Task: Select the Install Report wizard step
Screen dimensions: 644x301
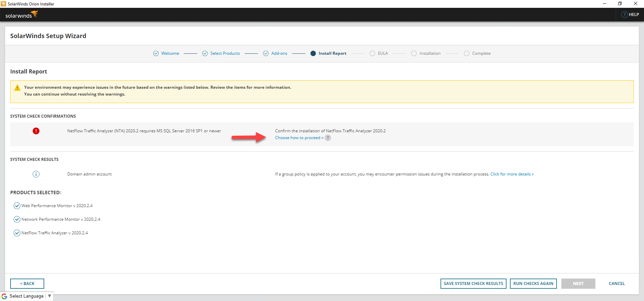Action: click(x=333, y=53)
